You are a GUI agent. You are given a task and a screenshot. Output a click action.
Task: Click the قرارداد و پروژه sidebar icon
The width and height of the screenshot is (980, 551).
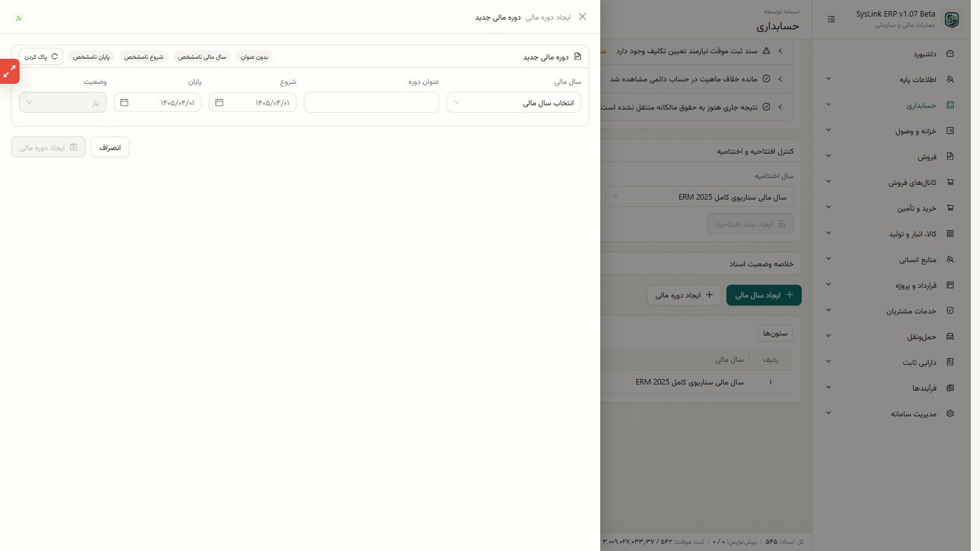click(x=950, y=285)
